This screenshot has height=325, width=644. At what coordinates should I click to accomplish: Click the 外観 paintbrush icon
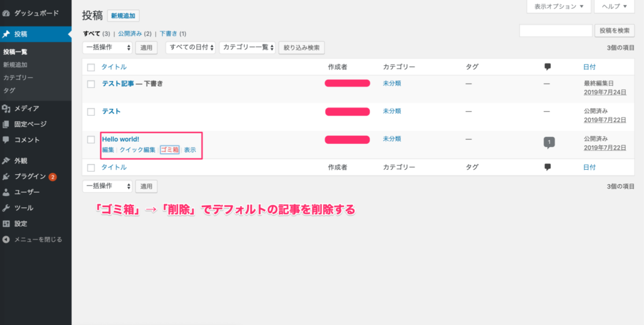coord(6,161)
